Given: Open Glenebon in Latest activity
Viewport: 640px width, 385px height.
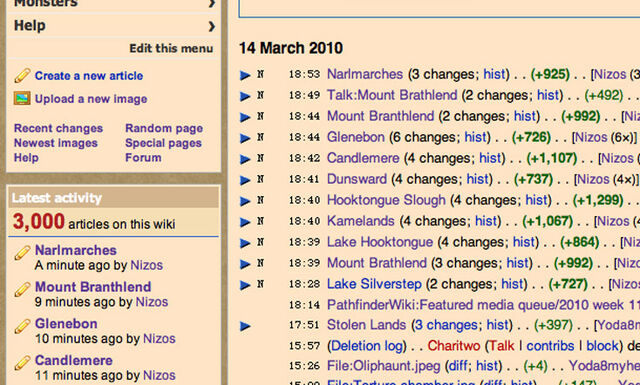Looking at the screenshot, I should point(66,323).
